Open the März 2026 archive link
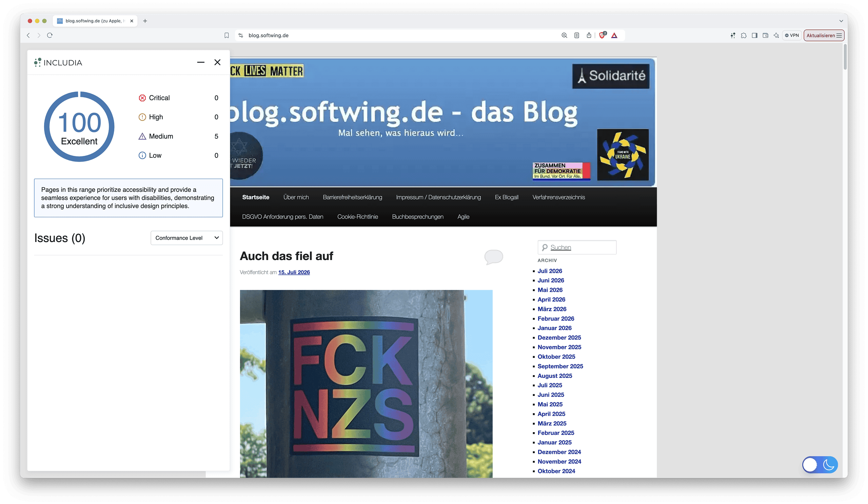The width and height of the screenshot is (868, 504). 552,309
